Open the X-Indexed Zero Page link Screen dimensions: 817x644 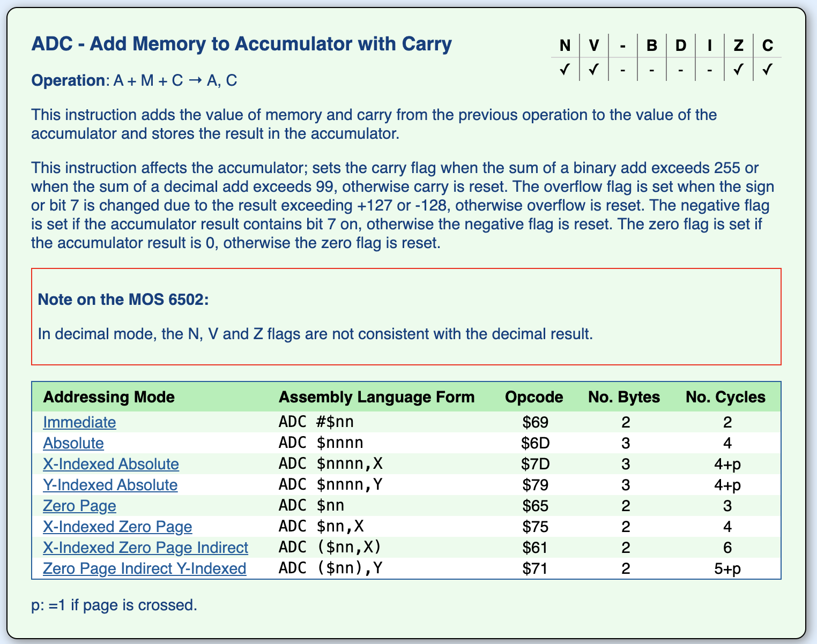117,527
